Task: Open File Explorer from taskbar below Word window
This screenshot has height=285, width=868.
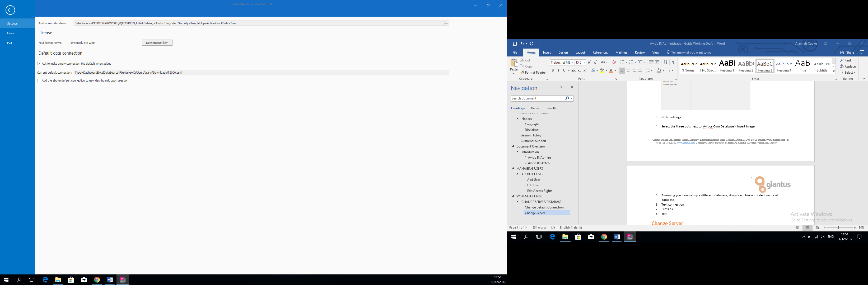Action: point(565,237)
